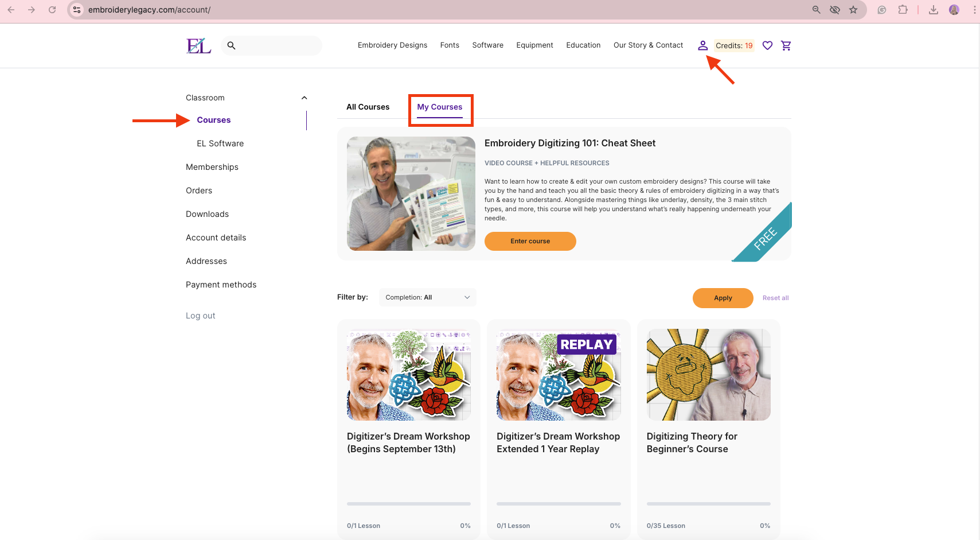Click the Embroidery Legacy EL logo
The width and height of the screenshot is (980, 540).
[x=199, y=45]
